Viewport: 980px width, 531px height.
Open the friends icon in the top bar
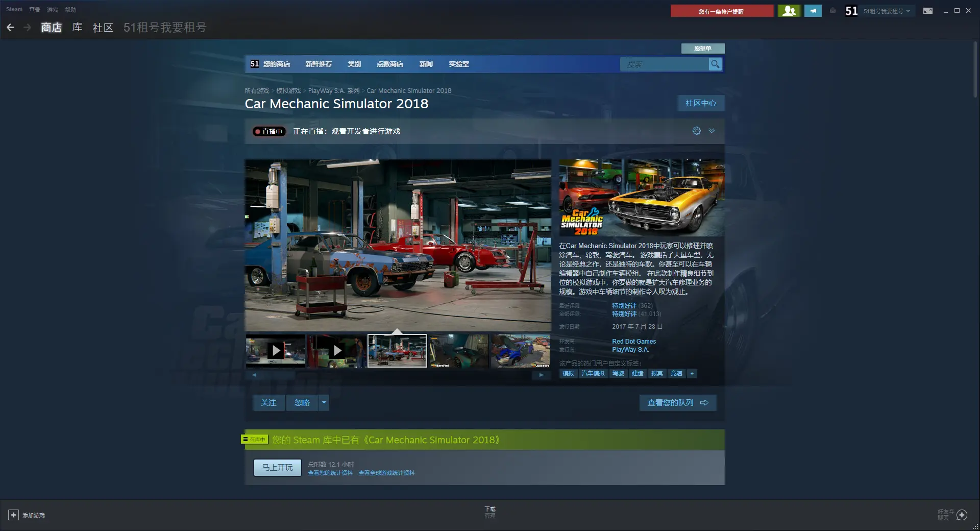(x=789, y=11)
